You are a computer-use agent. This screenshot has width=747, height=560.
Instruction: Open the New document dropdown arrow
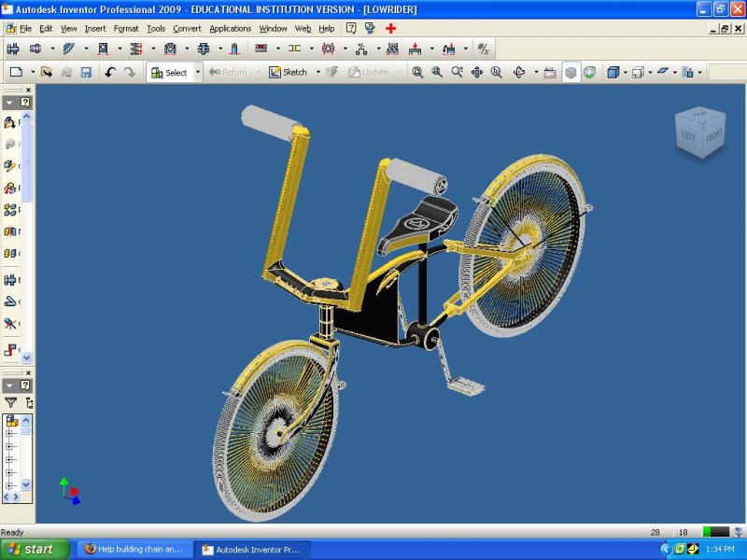[33, 73]
